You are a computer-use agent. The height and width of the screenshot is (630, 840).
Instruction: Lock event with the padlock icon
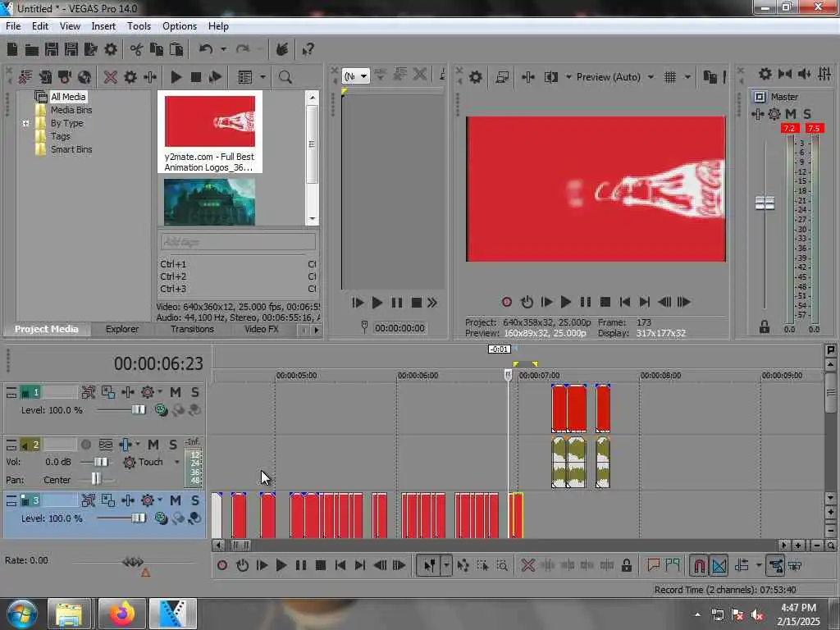pos(626,565)
